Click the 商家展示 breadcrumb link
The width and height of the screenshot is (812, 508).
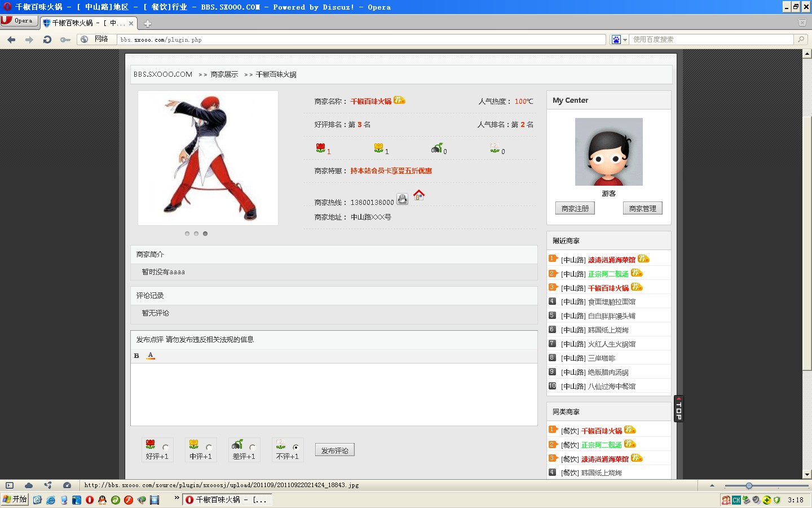click(224, 75)
